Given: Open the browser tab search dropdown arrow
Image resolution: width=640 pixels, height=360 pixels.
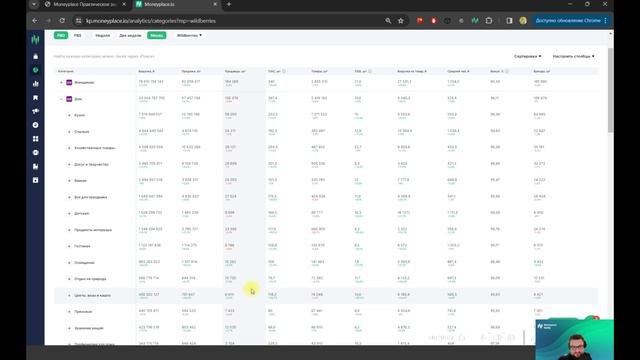Looking at the screenshot, I should 34,4.
